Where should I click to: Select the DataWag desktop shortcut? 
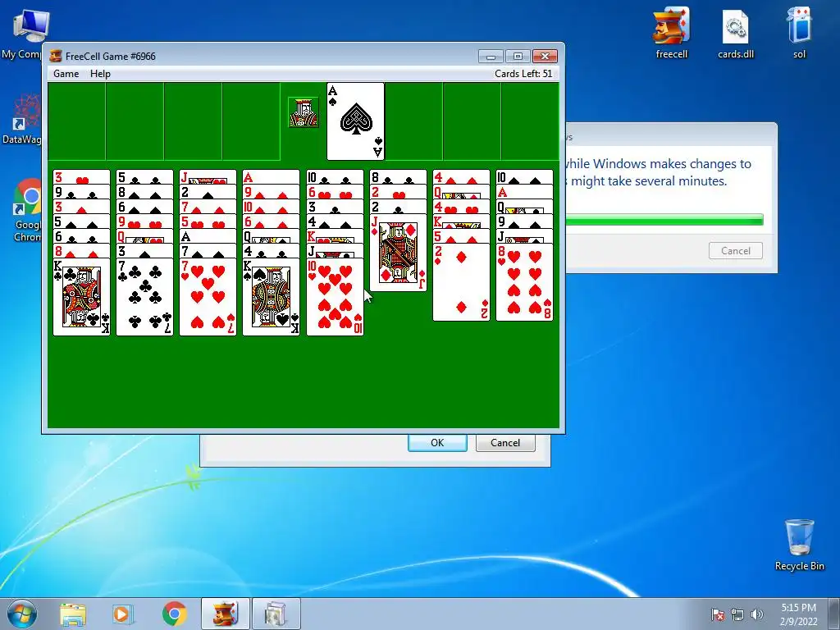pyautogui.click(x=22, y=118)
